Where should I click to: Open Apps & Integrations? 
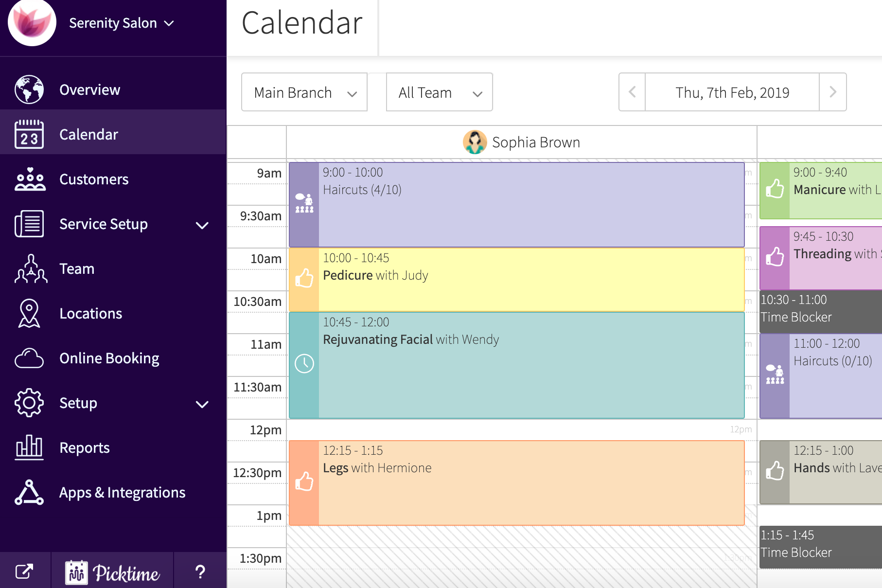pos(122,492)
